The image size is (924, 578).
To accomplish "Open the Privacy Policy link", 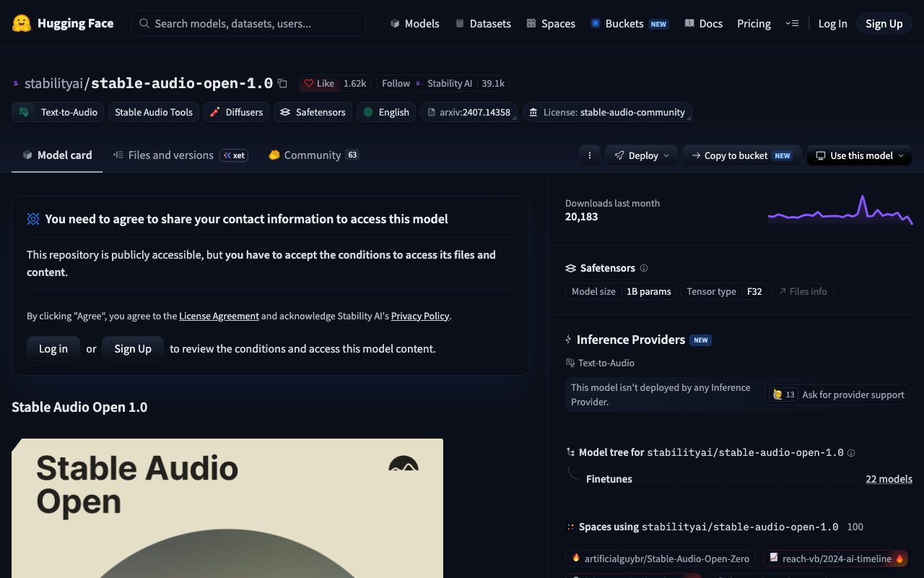I will point(420,316).
